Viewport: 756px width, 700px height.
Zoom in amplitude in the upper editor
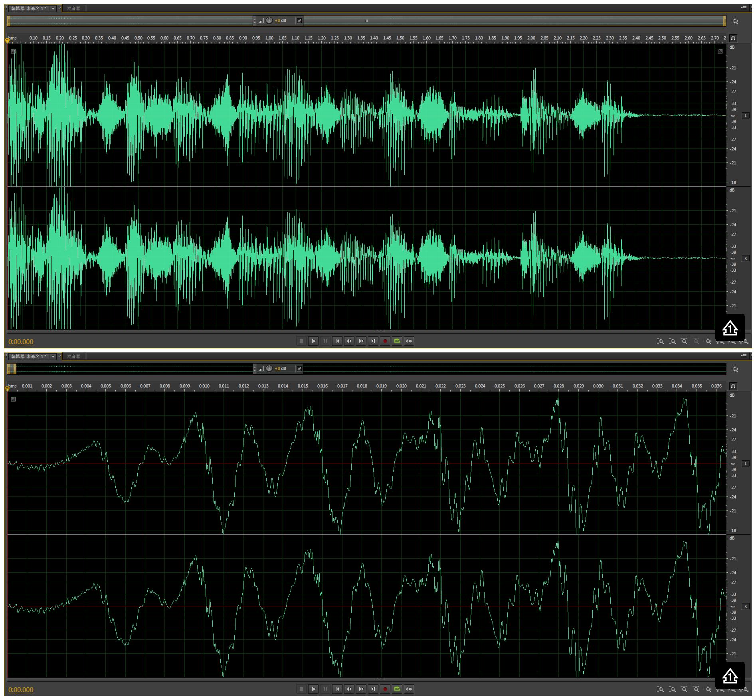(661, 341)
